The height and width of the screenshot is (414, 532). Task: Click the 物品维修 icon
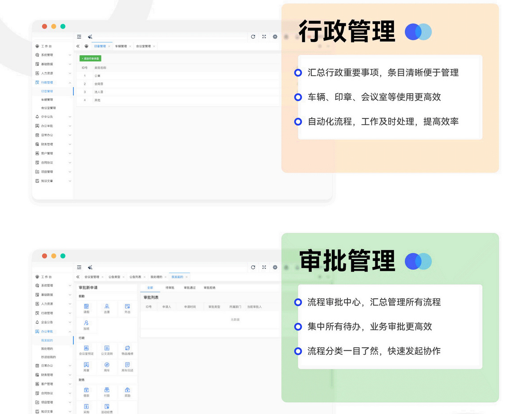pyautogui.click(x=127, y=349)
